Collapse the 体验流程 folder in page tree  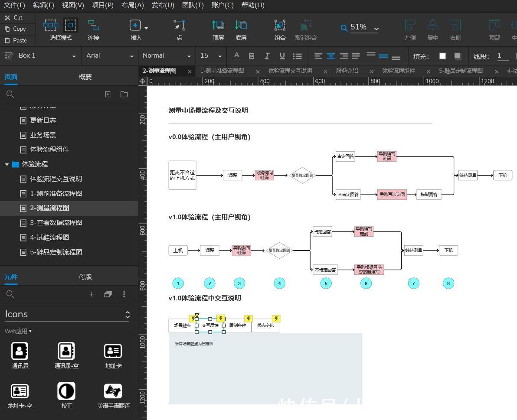[x=7, y=164]
